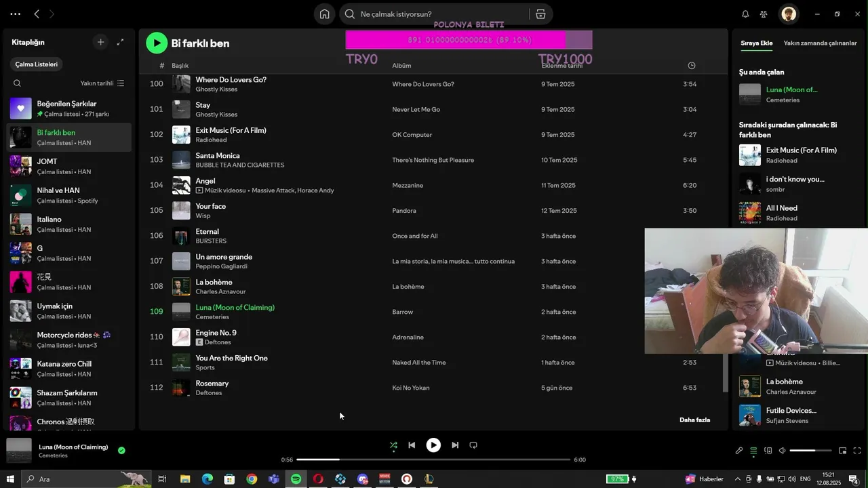
Task: Open the Nihal ve HAN playlist
Action: [69, 195]
